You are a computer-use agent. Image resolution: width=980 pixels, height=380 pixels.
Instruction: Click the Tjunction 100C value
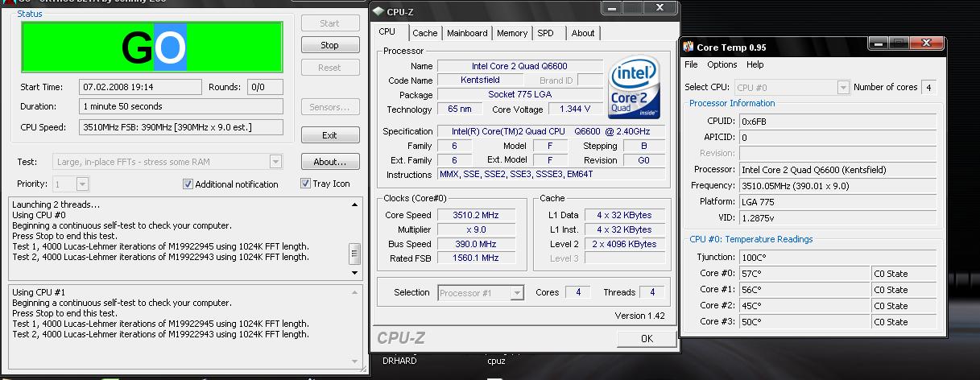click(838, 257)
